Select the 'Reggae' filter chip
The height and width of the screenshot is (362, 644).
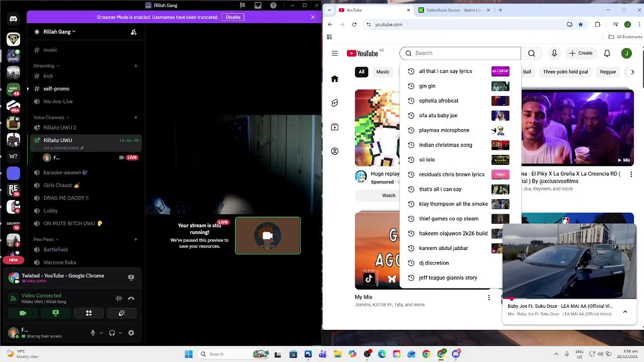[x=608, y=72]
